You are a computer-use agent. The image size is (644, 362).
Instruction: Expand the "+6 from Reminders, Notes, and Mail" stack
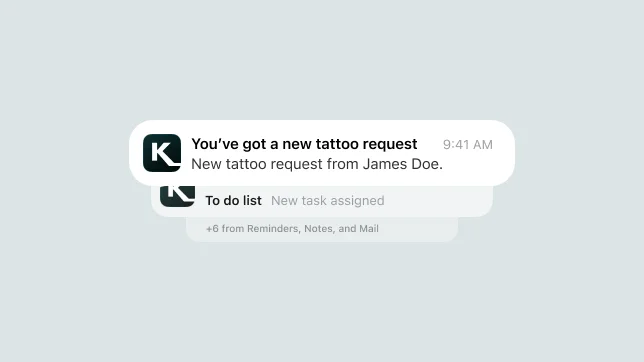pos(322,229)
